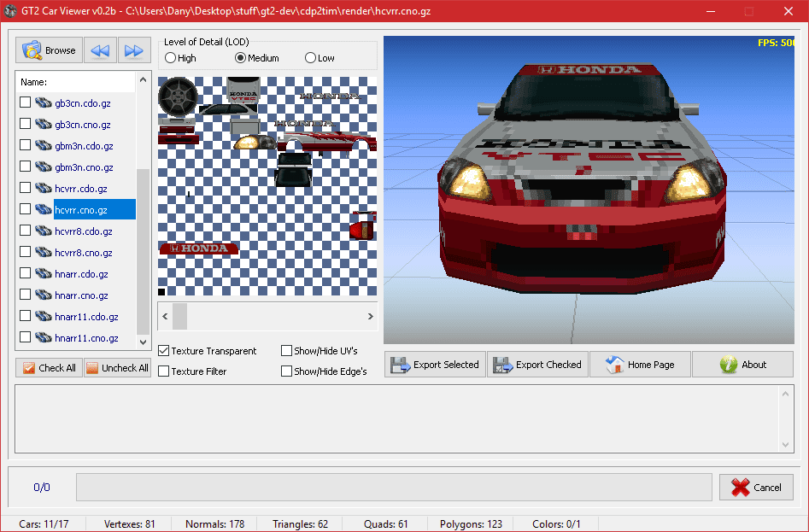Click car icon beside gb3cn.cdo.gz
Viewport: 809px width, 532px height.
point(44,102)
